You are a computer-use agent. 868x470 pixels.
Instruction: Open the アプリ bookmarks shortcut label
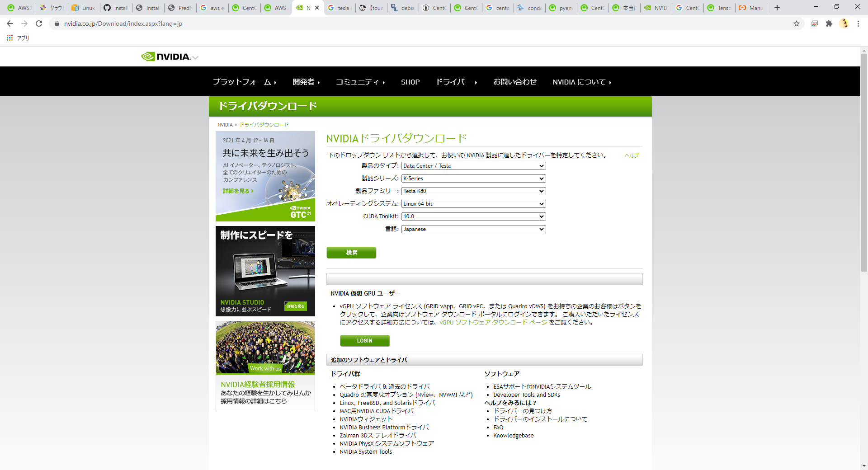(23, 38)
